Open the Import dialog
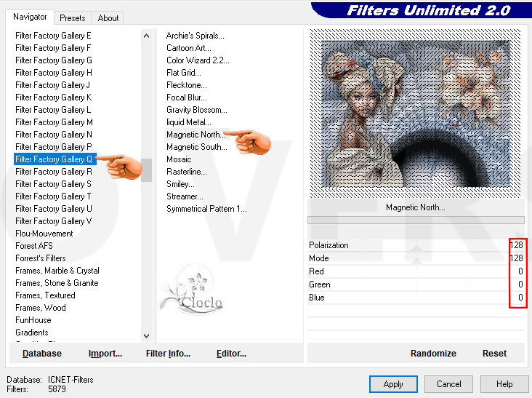The width and height of the screenshot is (532, 398). point(105,354)
